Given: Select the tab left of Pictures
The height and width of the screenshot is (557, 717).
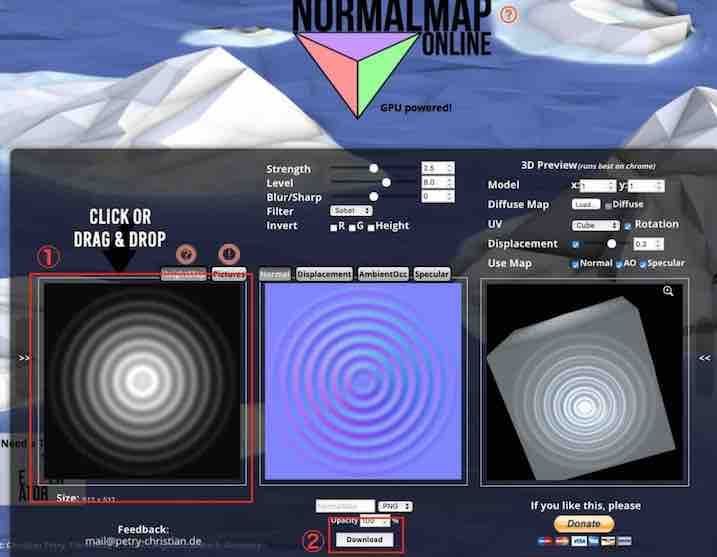Looking at the screenshot, I should coord(184,274).
